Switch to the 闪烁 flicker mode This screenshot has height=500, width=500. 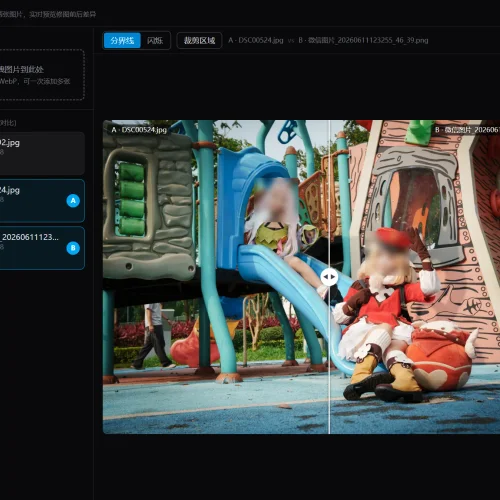pyautogui.click(x=155, y=40)
